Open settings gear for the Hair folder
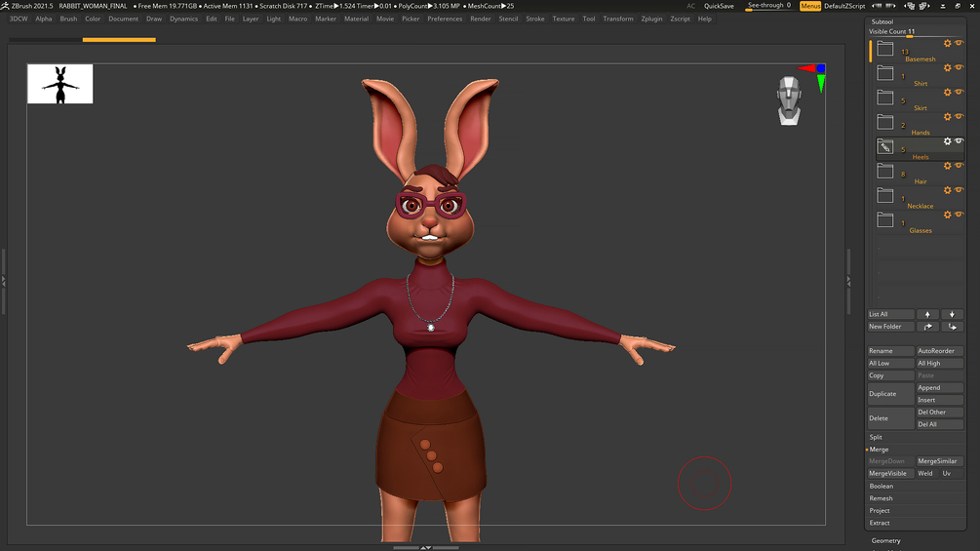Image resolution: width=980 pixels, height=551 pixels. (x=947, y=166)
